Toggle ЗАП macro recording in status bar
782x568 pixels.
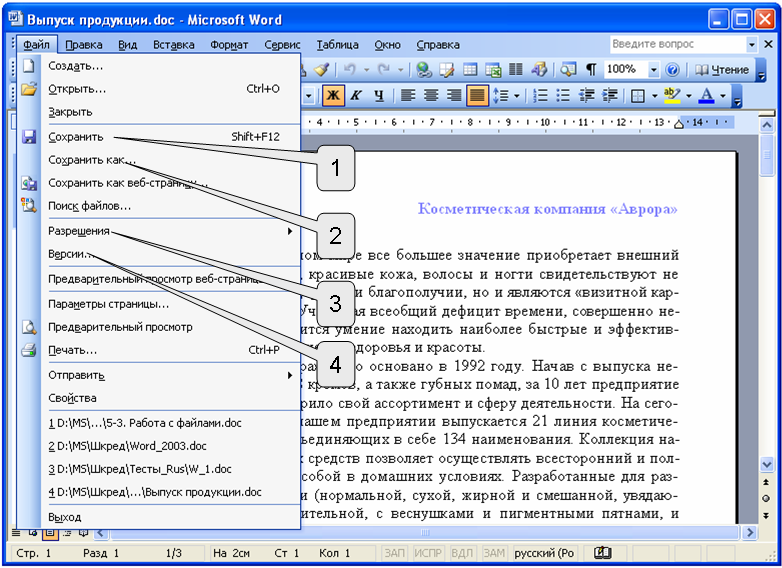[x=394, y=553]
